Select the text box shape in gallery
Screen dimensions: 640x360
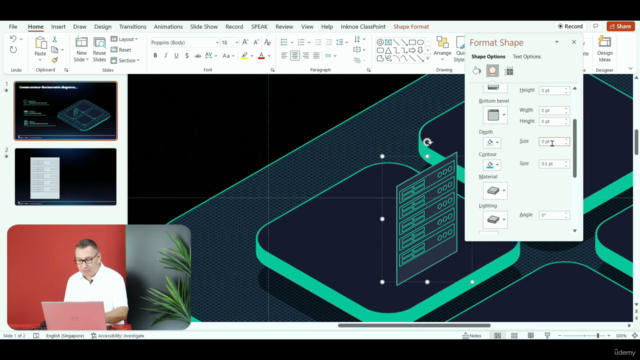(x=388, y=42)
